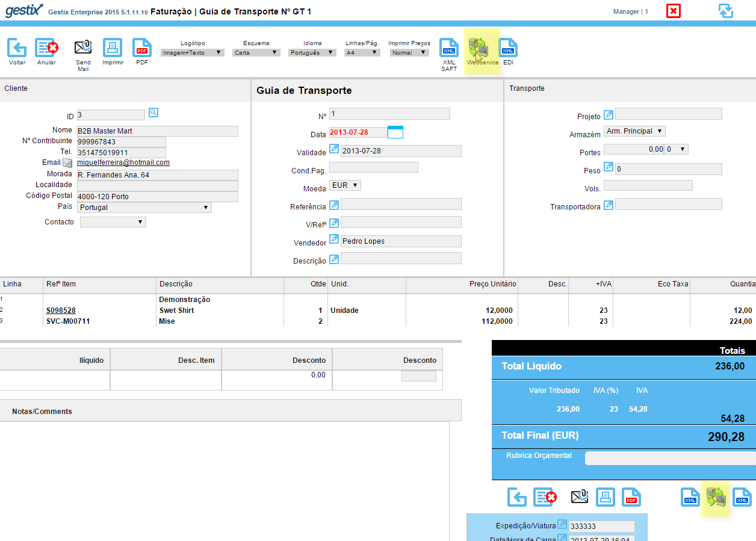Viewport: 756px width, 541px height.
Task: Click the Imprimir printer icon
Action: (x=113, y=48)
